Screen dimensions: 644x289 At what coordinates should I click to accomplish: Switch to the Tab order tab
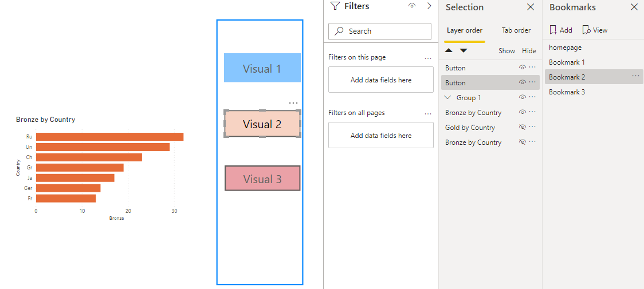point(516,30)
